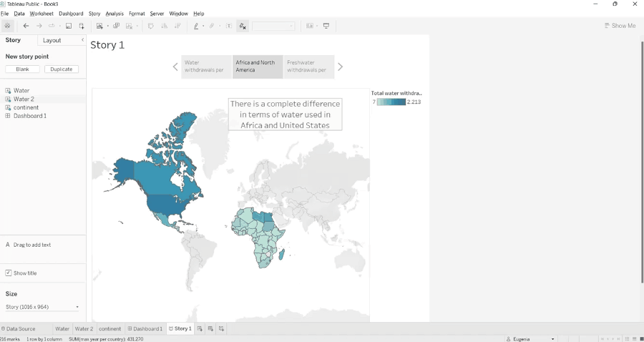Open the Dashboard menu
Viewport: 644px width, 342px height.
(71, 14)
